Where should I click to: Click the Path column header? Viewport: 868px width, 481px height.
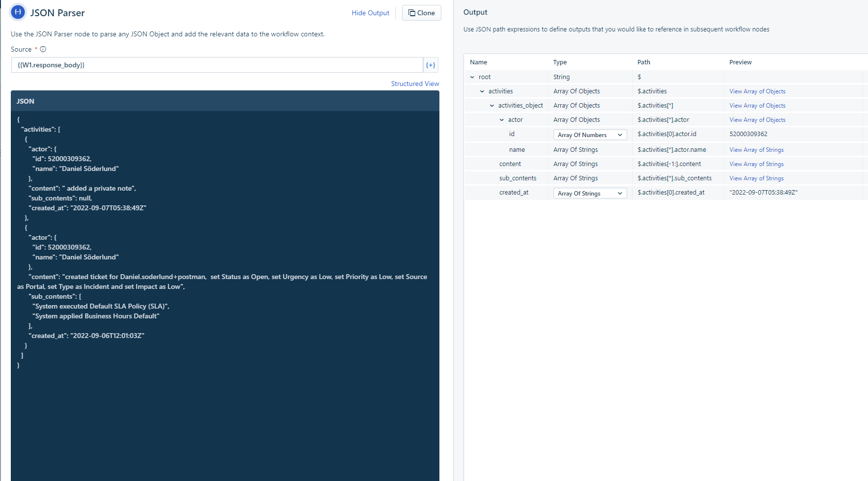click(x=643, y=62)
